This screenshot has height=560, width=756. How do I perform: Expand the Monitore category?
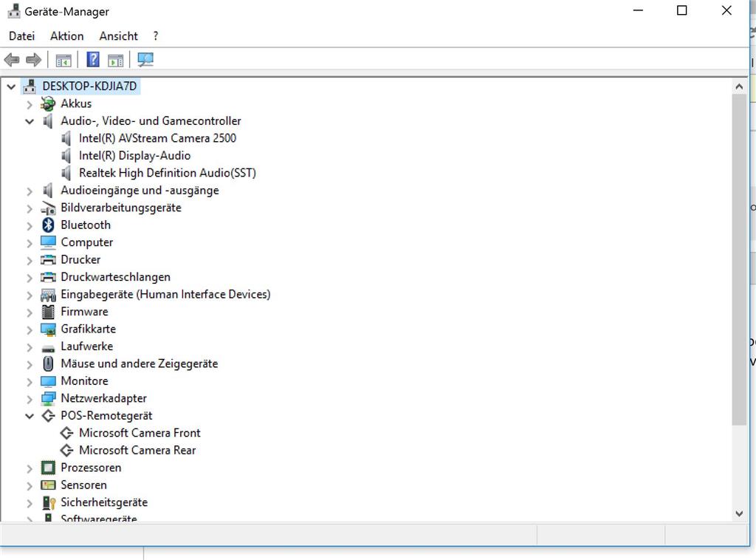tap(30, 382)
